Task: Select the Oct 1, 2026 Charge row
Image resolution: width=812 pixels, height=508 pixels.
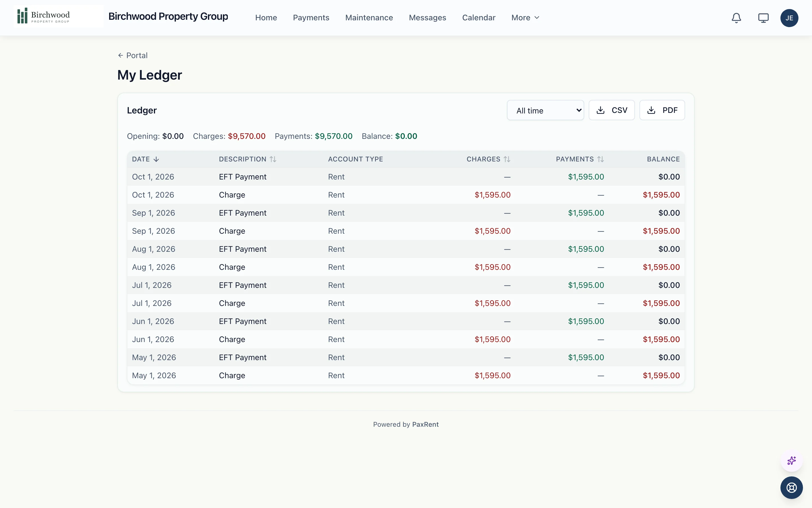Action: [406, 195]
